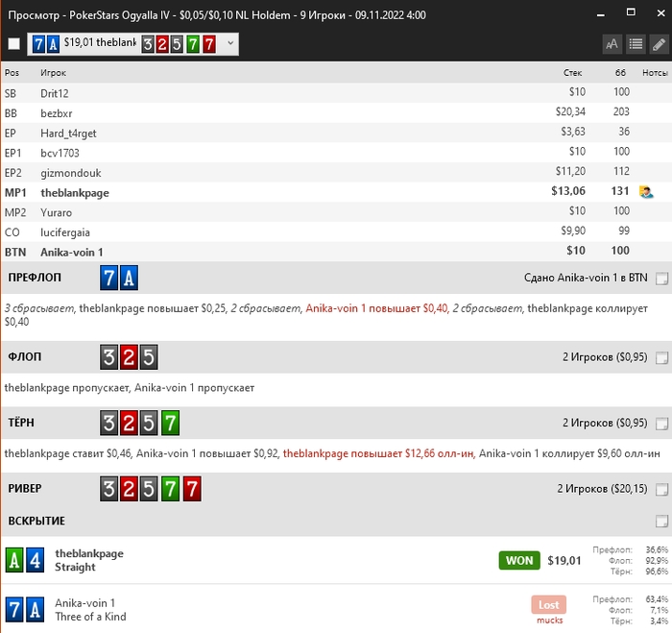The image size is (672, 633).
Task: Click the list view icon in toolbar
Action: 635,44
